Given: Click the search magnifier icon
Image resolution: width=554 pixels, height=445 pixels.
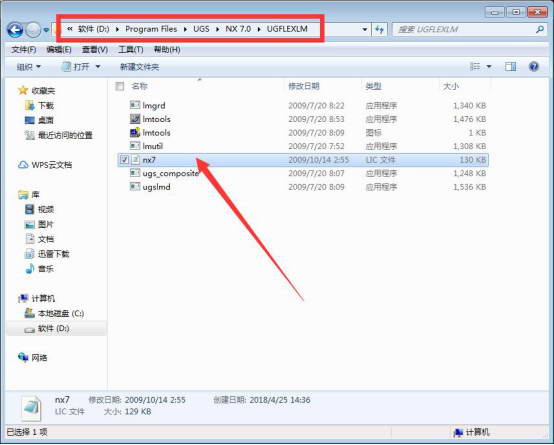Looking at the screenshot, I should (540, 29).
